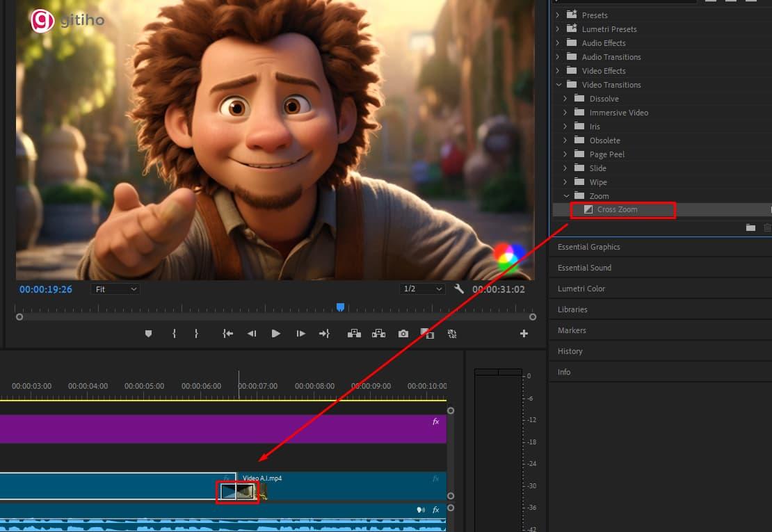
Task: Click the fx badge on the purple clip
Action: point(435,421)
